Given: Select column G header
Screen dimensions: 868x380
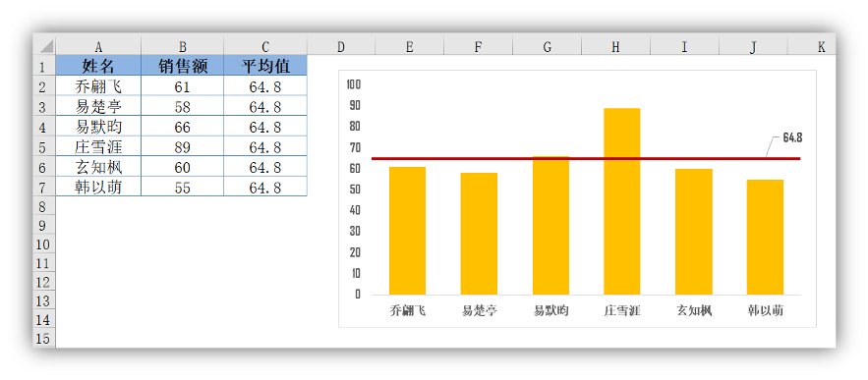Looking at the screenshot, I should (x=547, y=46).
